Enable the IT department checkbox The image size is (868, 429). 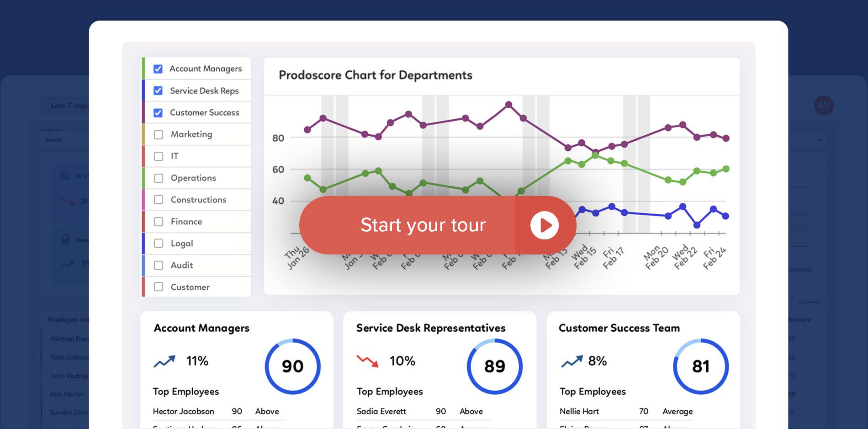[x=159, y=156]
